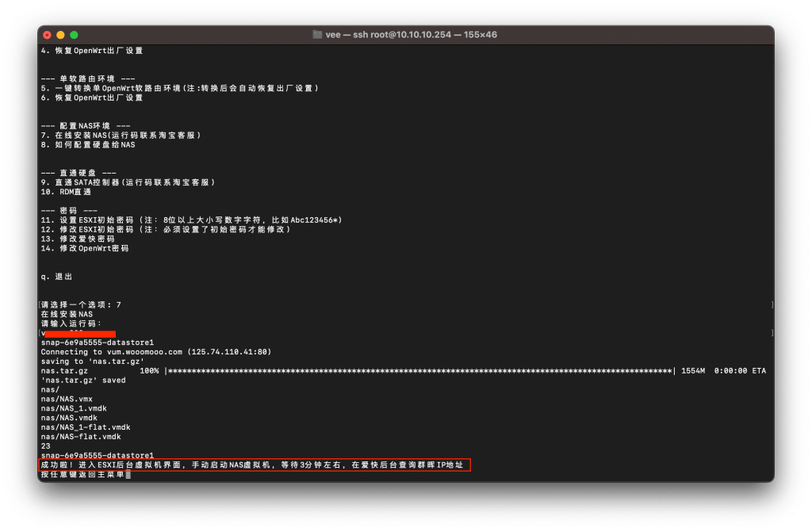This screenshot has height=532, width=812.
Task: Maximize the terminal with the green button
Action: [74, 35]
